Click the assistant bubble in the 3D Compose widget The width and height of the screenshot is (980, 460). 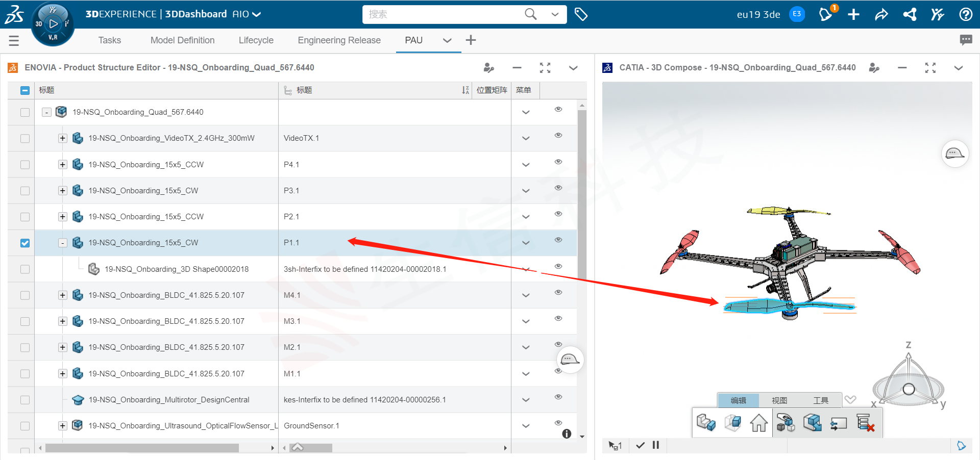pos(954,154)
